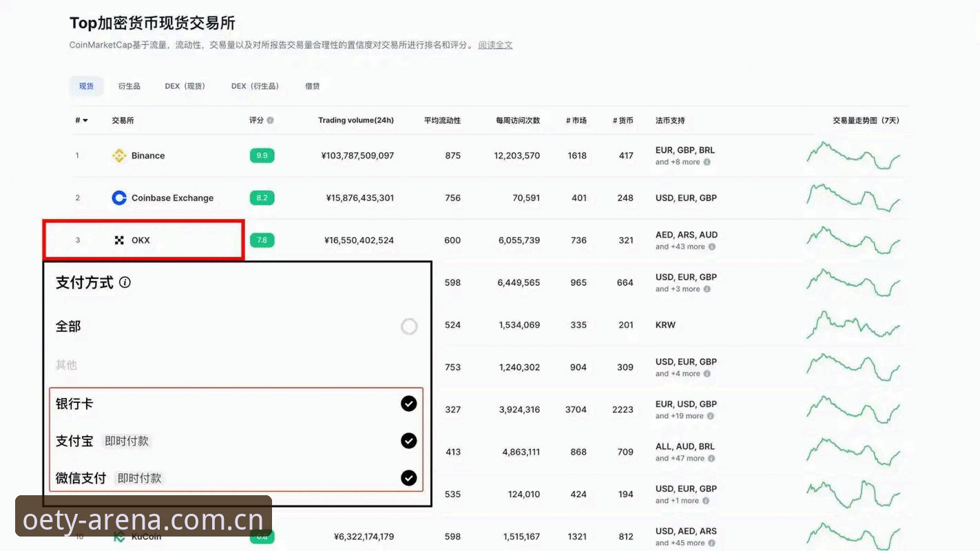Click the 'and +43 more' fiat text
The image size is (980, 551).
pyautogui.click(x=680, y=247)
